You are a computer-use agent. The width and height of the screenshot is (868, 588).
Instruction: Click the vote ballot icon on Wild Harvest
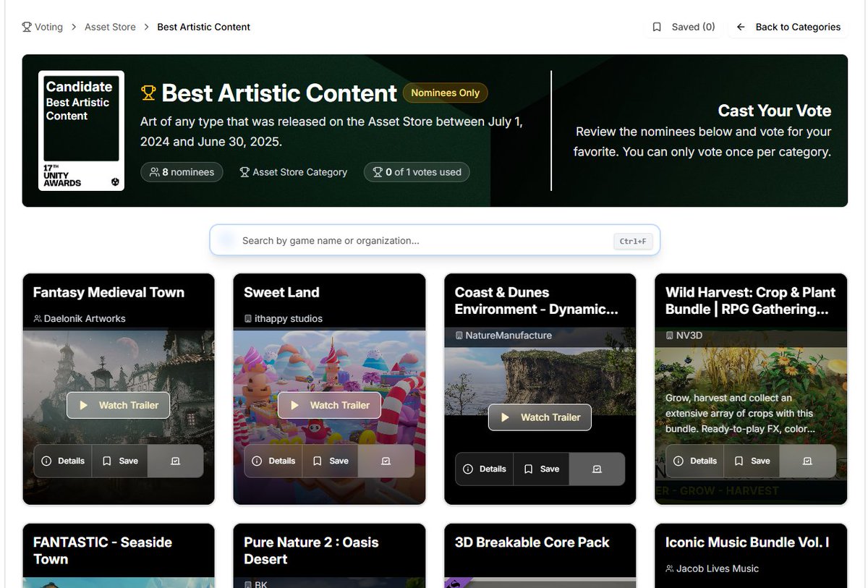(x=808, y=461)
